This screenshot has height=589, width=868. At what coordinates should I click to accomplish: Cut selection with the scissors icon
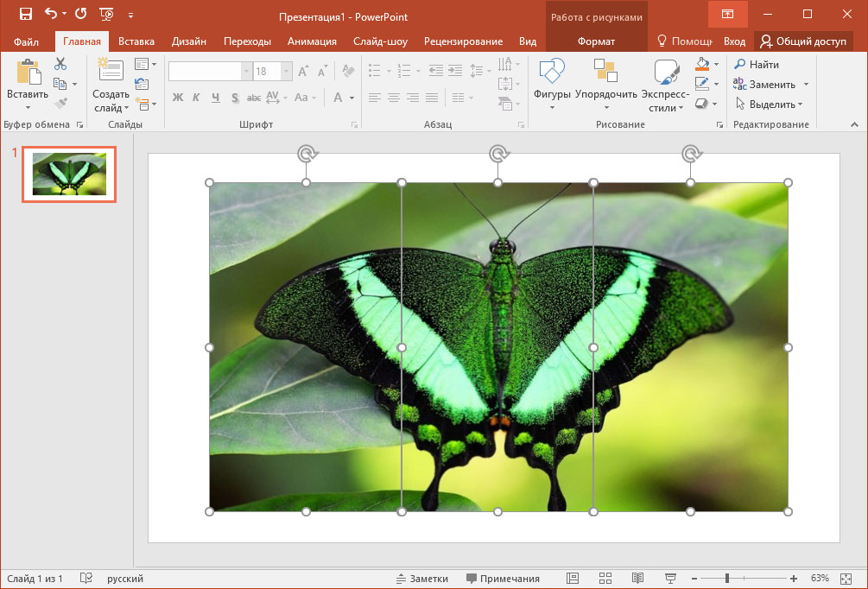(x=60, y=64)
